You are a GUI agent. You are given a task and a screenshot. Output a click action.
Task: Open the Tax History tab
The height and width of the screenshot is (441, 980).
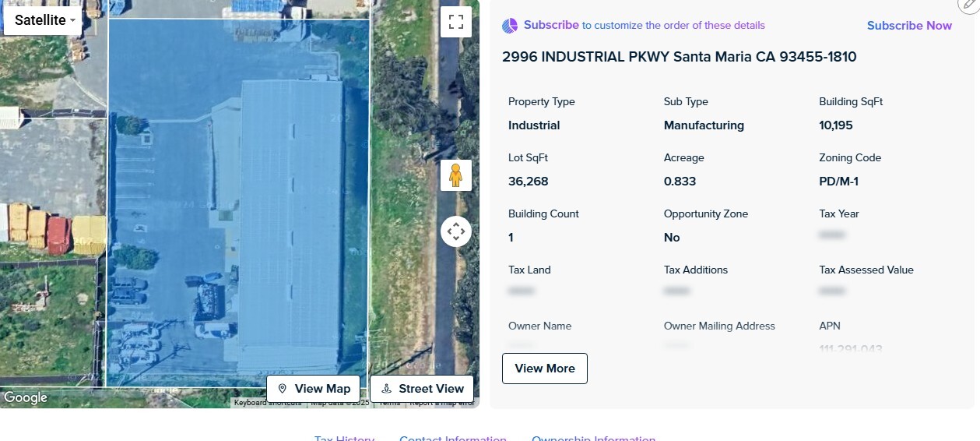pos(344,437)
